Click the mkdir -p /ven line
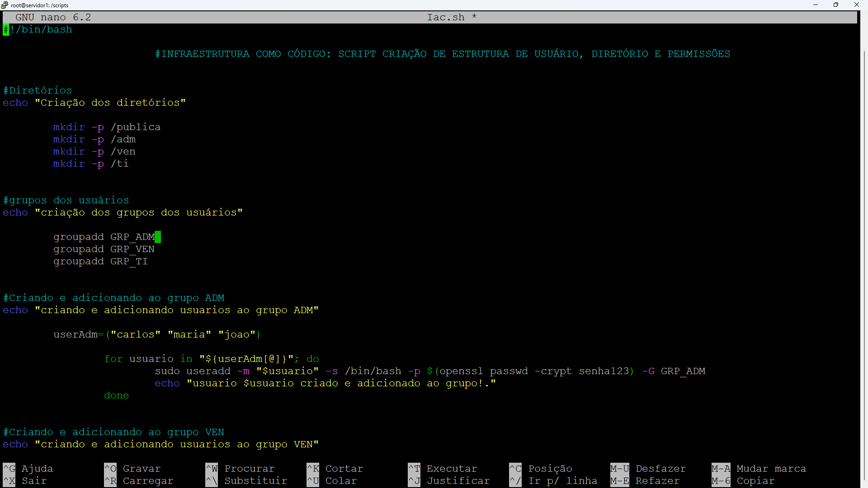 [x=94, y=151]
